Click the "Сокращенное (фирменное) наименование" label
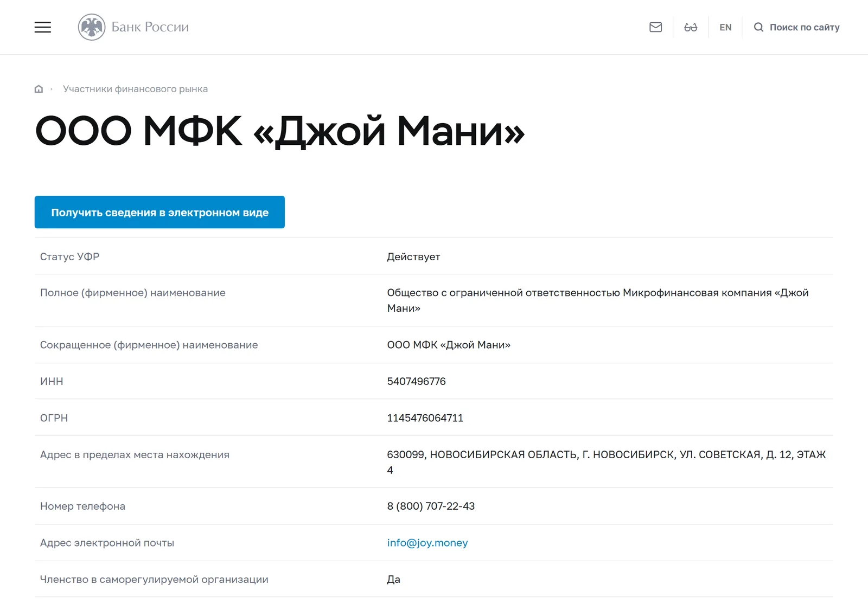 click(149, 345)
